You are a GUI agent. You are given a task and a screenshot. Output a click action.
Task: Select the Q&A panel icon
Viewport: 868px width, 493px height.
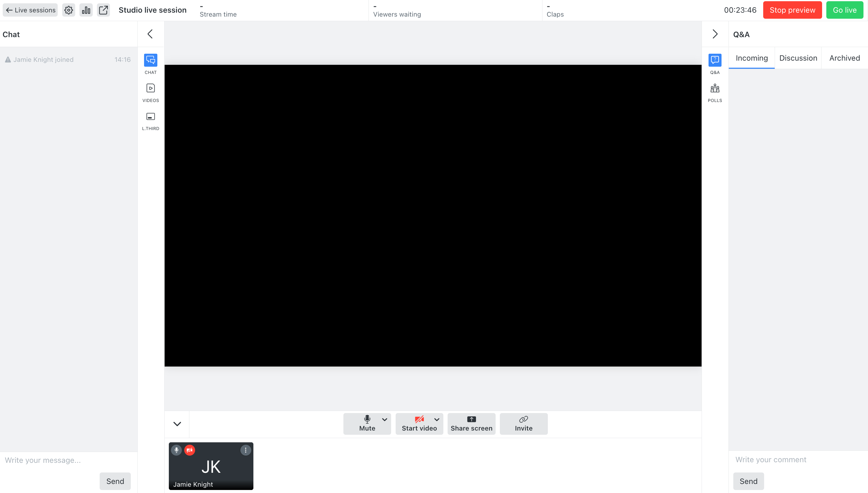coord(715,60)
